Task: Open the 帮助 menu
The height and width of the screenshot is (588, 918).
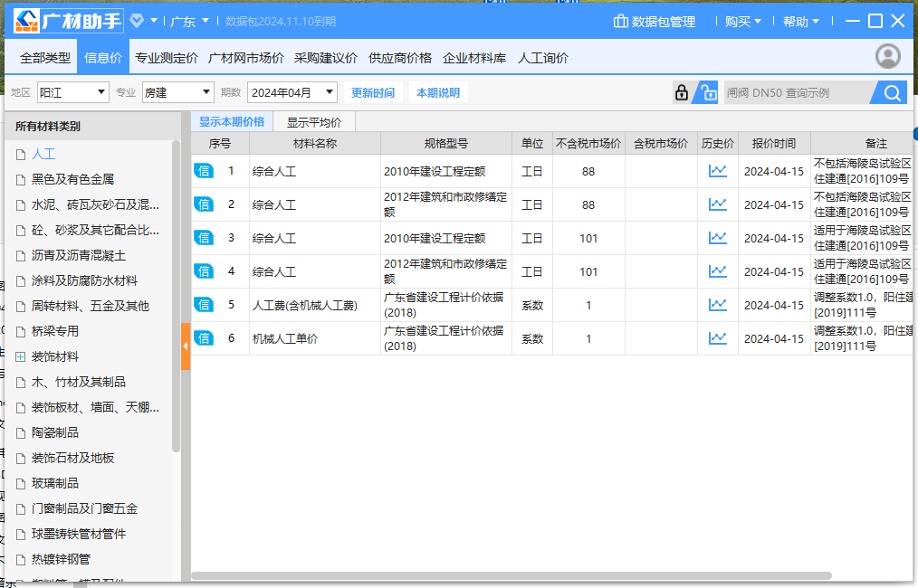Action: tap(800, 22)
